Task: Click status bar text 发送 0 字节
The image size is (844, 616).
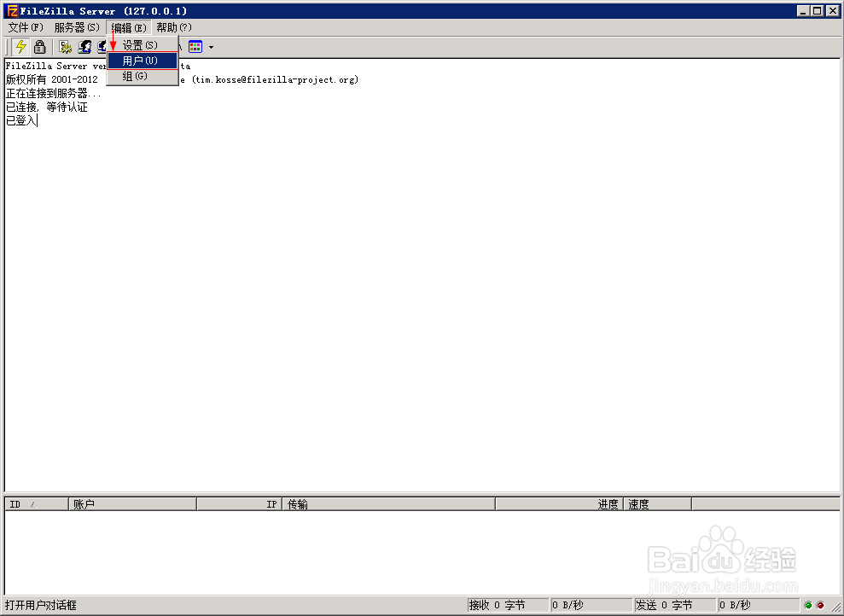Action: coord(664,605)
